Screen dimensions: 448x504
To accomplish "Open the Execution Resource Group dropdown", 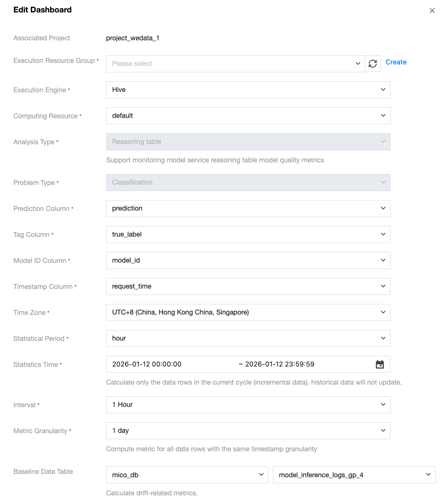I will point(235,64).
